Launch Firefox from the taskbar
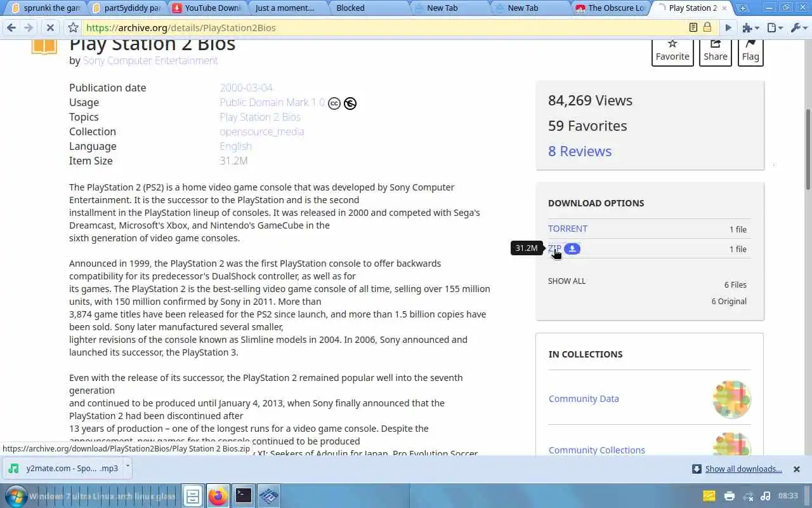This screenshot has width=812, height=508. [x=218, y=496]
